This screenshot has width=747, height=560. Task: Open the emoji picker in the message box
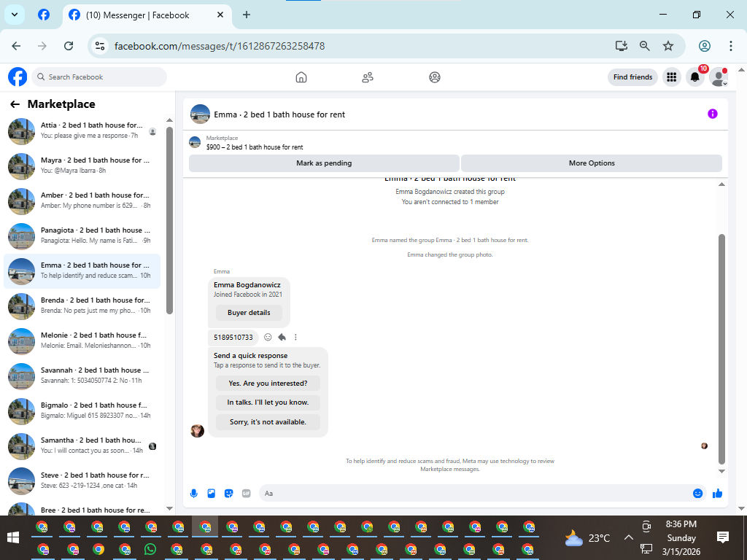(x=697, y=494)
